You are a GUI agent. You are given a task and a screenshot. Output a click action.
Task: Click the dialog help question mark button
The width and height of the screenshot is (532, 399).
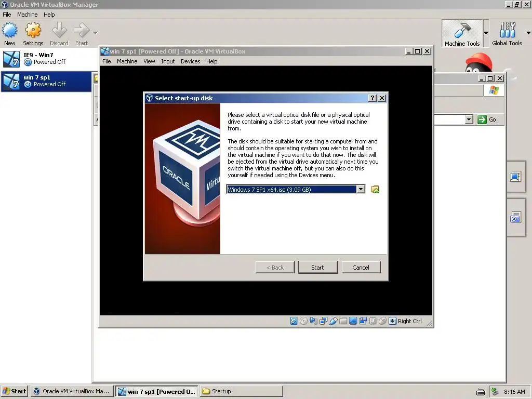point(373,98)
